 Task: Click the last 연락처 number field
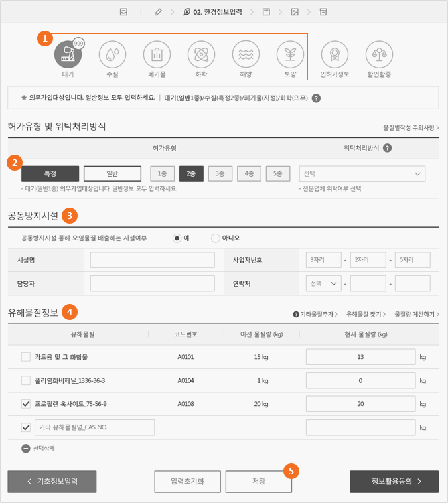[x=413, y=283]
